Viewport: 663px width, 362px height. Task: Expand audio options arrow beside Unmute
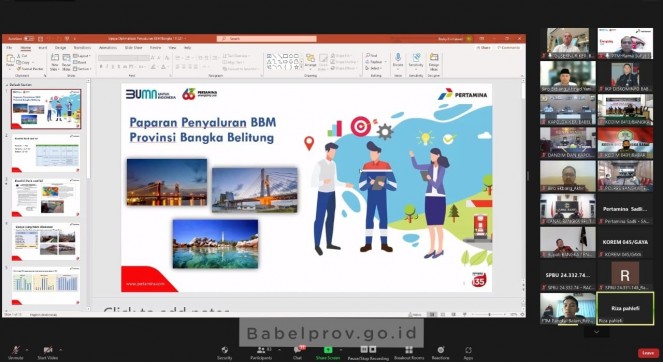[27, 350]
